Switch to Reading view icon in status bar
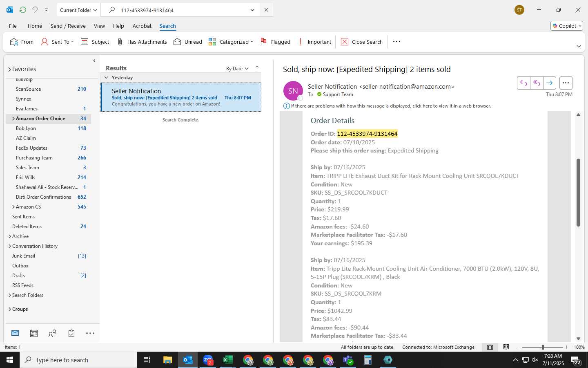 pos(506,347)
